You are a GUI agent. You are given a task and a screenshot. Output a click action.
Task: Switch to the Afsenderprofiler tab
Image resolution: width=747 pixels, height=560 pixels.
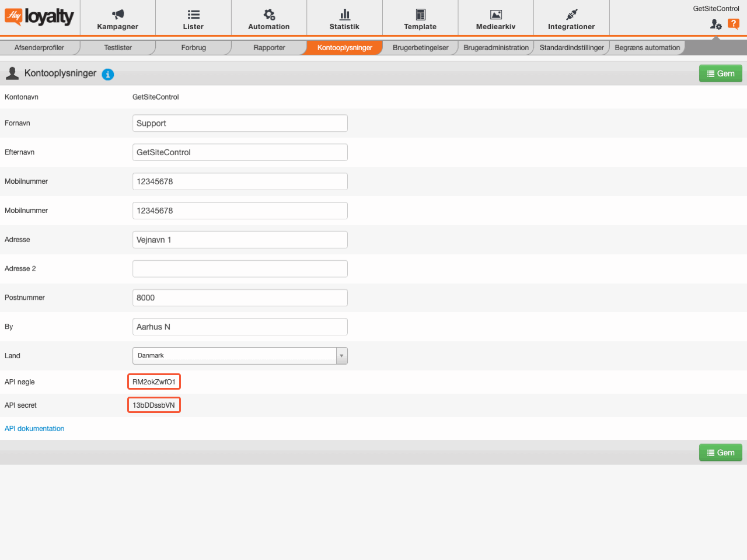pos(40,47)
